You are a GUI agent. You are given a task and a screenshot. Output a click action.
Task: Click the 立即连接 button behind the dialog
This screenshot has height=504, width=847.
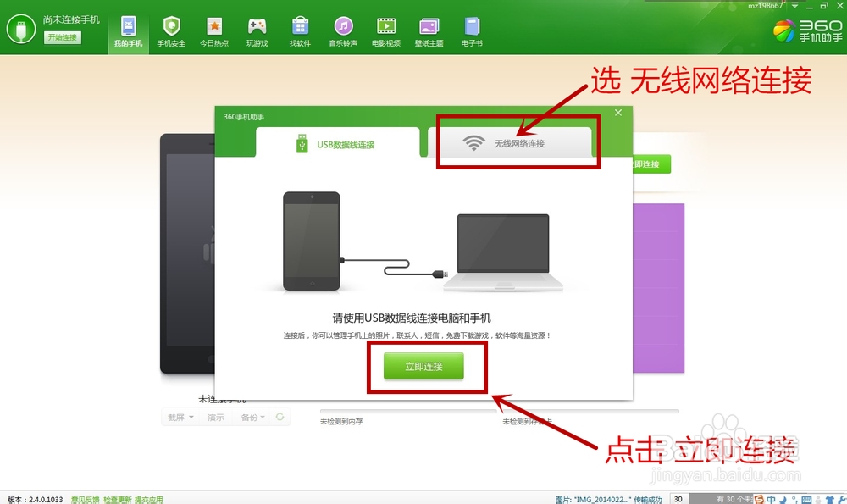pos(651,164)
